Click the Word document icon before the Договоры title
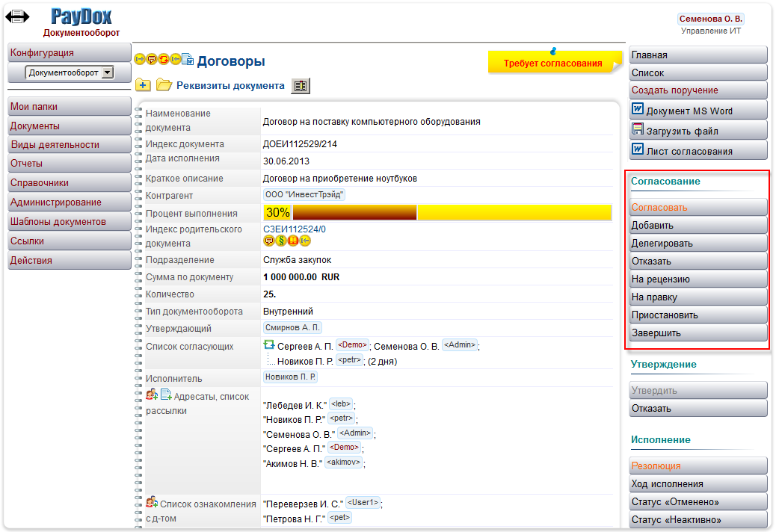The width and height of the screenshot is (776, 532). tap(188, 59)
